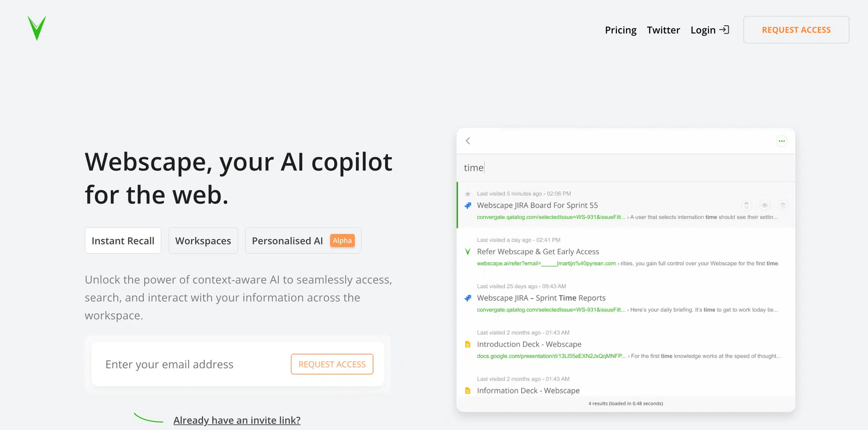Open the Pricing page
868x430 pixels.
[x=621, y=30]
